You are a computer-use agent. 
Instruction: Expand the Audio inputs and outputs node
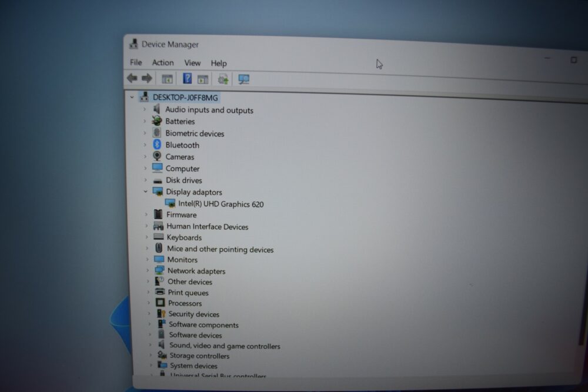[x=145, y=109]
